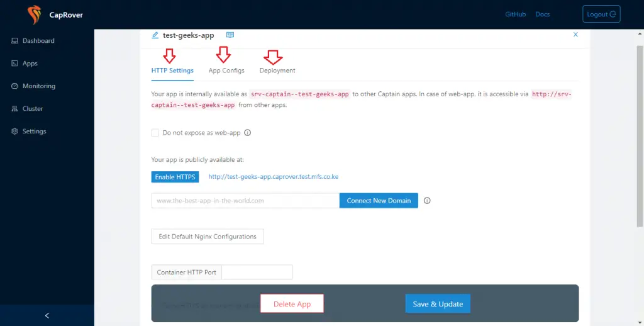Click info icon next to Connect New Domain
The height and width of the screenshot is (326, 644).
(427, 201)
